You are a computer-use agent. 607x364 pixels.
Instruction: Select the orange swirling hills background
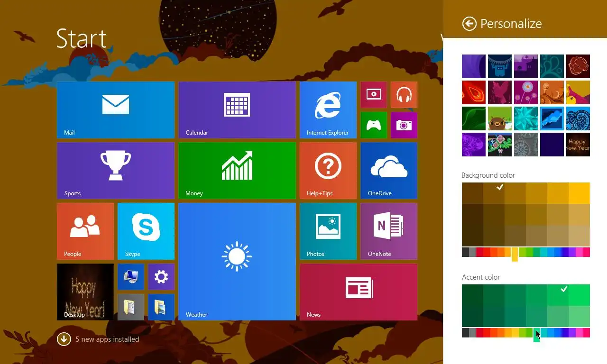(x=552, y=92)
